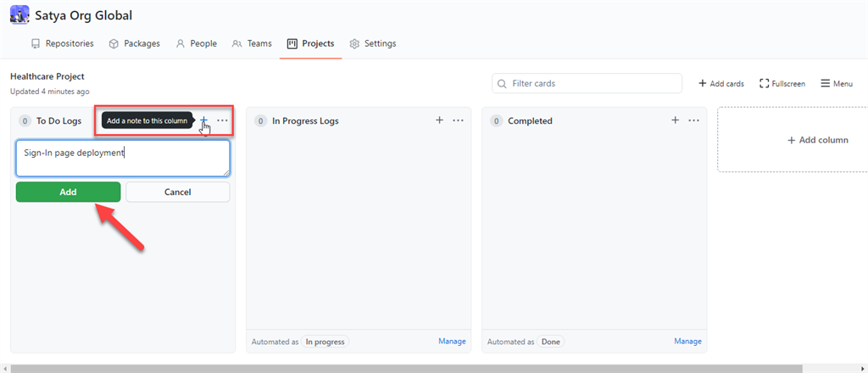Open the Repositories tab
Screen dimensions: 868x373
[63, 43]
